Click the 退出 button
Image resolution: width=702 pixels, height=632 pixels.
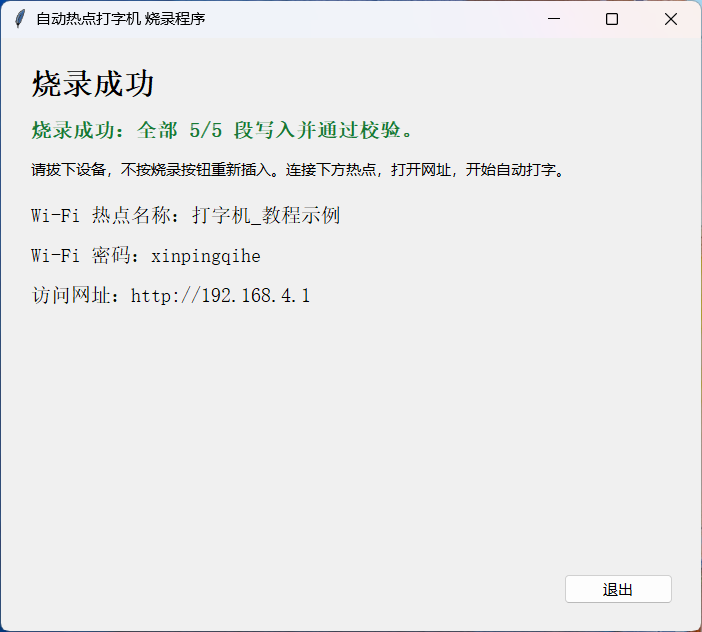(x=618, y=589)
